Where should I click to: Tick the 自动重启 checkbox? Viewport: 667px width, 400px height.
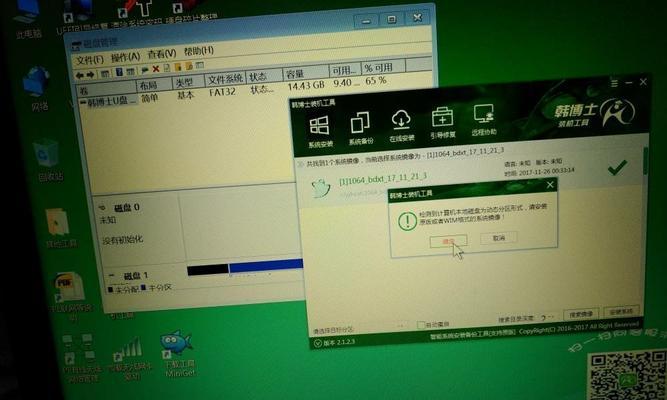(421, 325)
